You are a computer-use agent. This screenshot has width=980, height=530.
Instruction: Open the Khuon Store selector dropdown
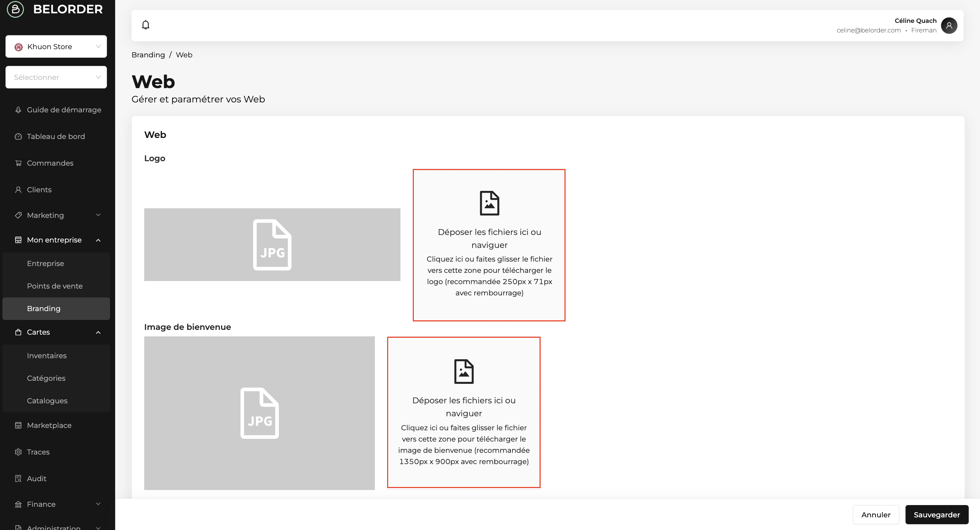56,46
